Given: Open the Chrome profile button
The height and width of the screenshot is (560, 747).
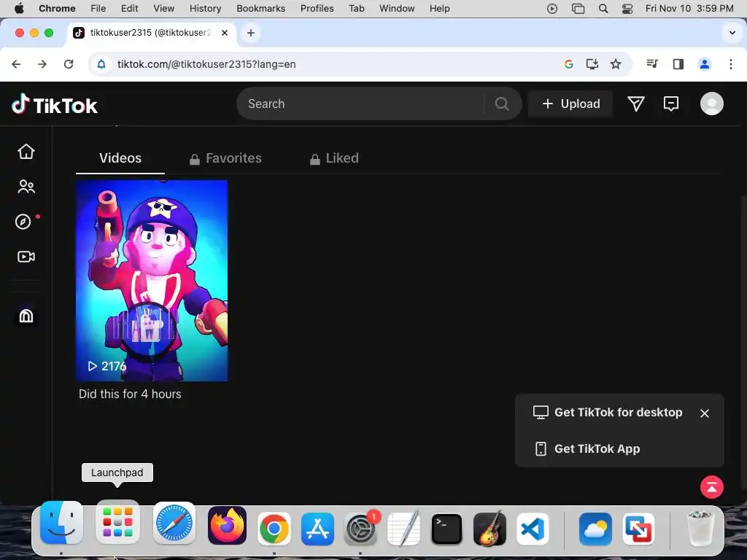Looking at the screenshot, I should tap(704, 64).
